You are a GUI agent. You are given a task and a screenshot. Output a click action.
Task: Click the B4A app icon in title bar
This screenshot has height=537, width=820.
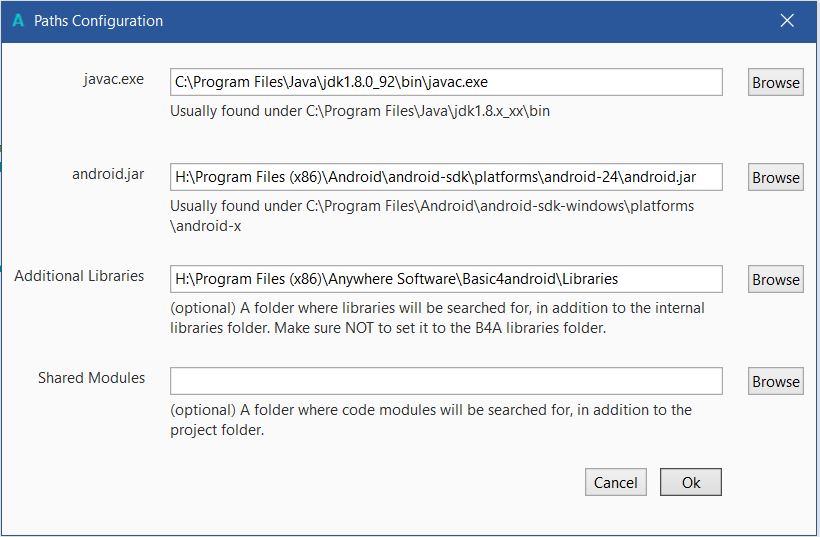(x=18, y=21)
